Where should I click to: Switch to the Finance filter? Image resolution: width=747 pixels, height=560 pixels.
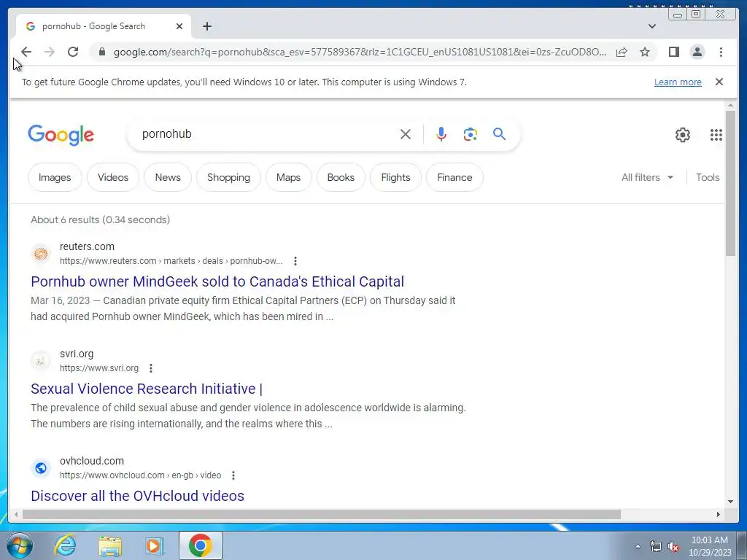pyautogui.click(x=455, y=177)
